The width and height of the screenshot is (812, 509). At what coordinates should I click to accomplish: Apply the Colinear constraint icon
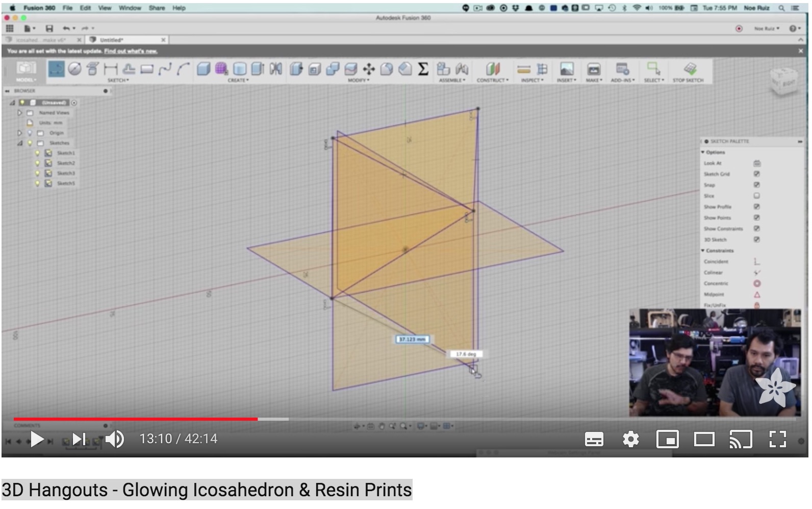click(757, 273)
